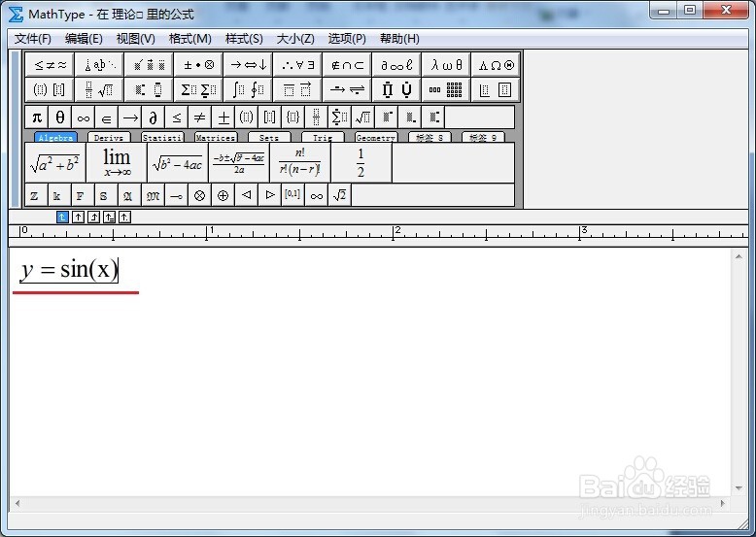Click the equation y = sin(x) in editor
Screen dimensions: 756x537
tap(68, 269)
